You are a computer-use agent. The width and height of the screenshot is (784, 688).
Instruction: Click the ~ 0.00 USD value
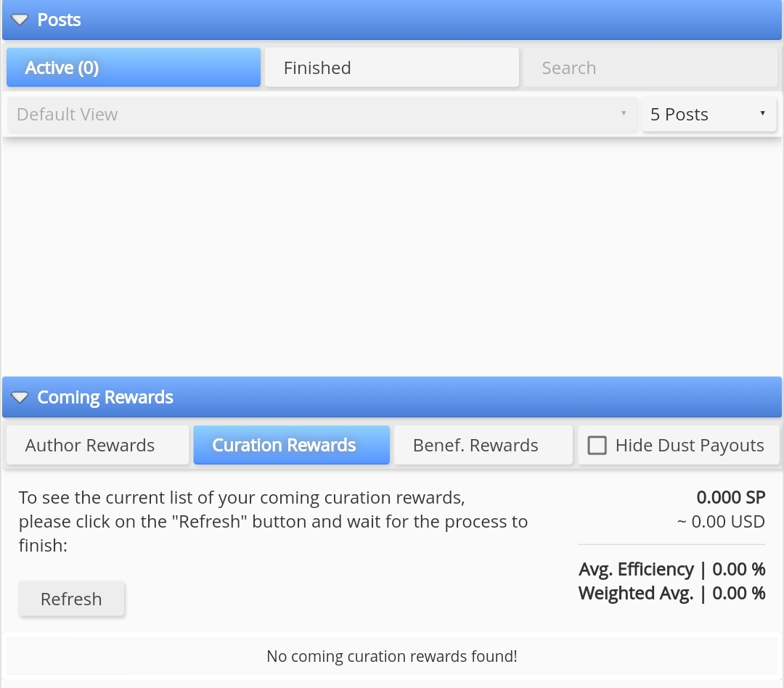tap(721, 522)
